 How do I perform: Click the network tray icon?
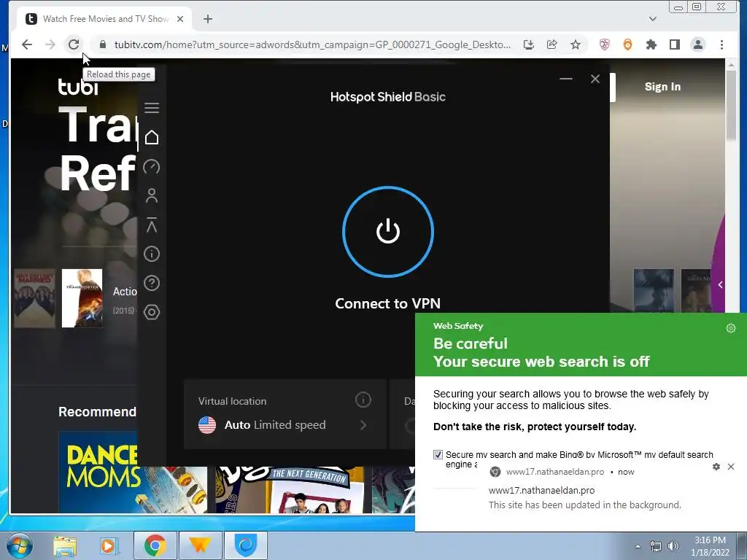pyautogui.click(x=656, y=546)
